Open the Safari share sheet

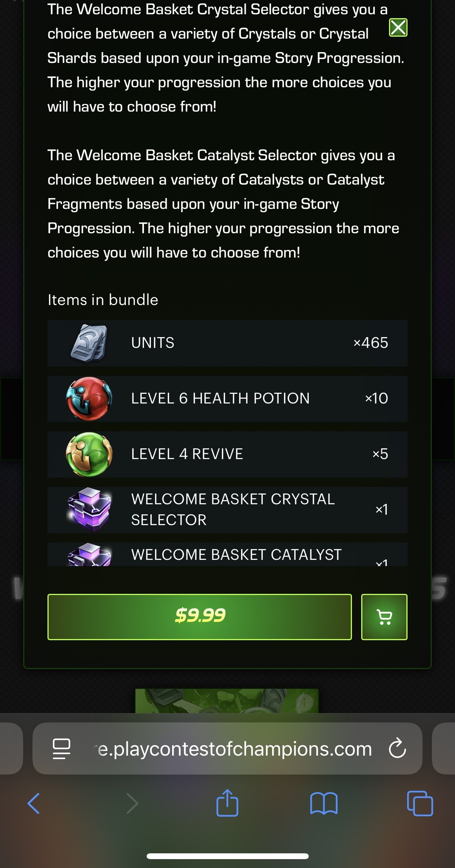[x=227, y=803]
